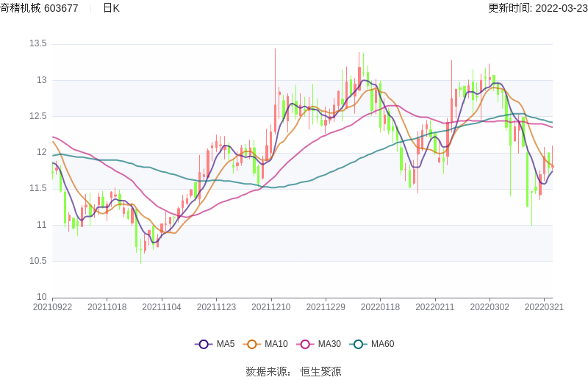
Task: Click the 20211123 x-axis date label
Action: coord(216,307)
